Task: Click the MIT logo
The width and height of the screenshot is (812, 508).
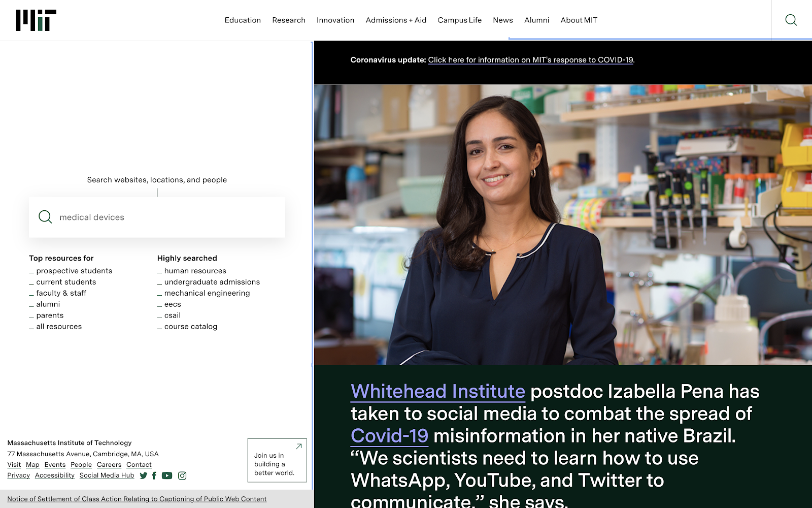Action: pyautogui.click(x=36, y=20)
